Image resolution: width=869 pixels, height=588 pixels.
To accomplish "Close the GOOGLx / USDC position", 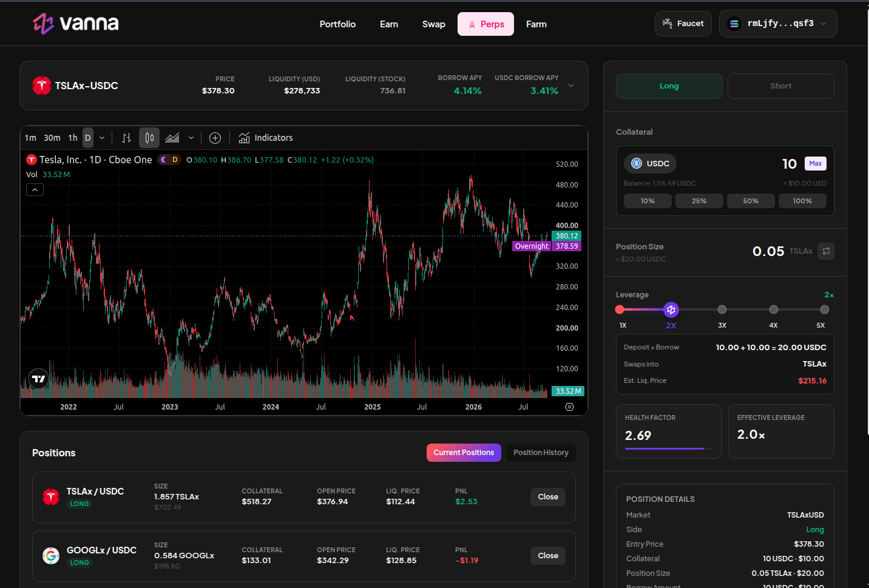I will point(548,556).
